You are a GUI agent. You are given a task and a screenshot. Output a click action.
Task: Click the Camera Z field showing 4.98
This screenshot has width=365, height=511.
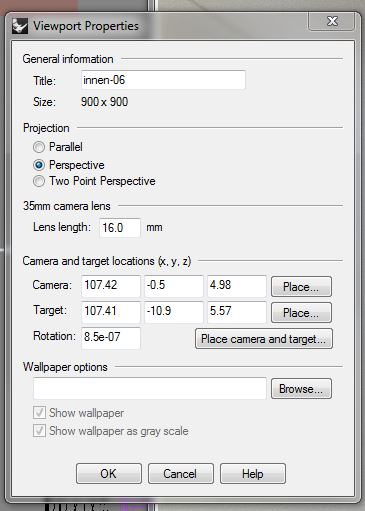(237, 286)
